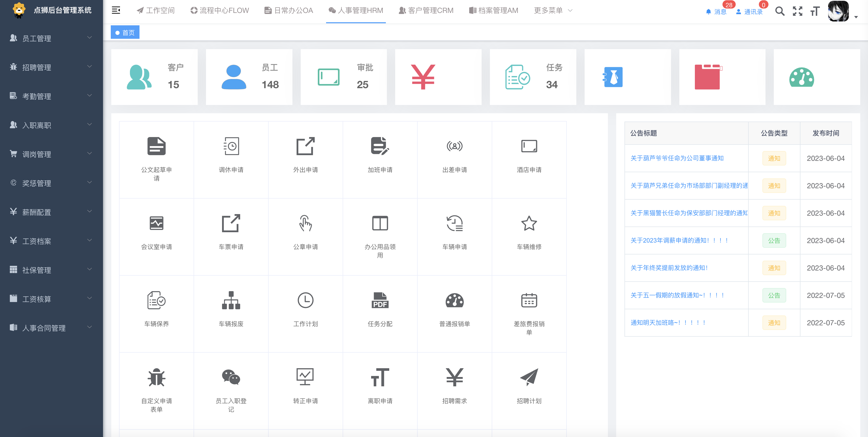Expand the 薪酬配置 sidebar menu

[51, 212]
